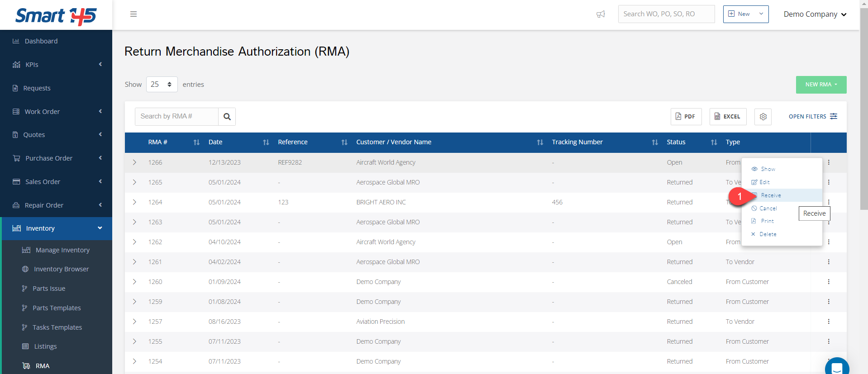
Task: Click the magnifier search button
Action: (227, 117)
